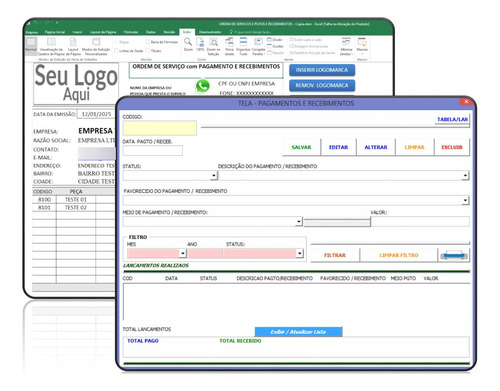Screen dimensions: 500x391
Task: Click the Inserir Logomarca button
Action: [322, 70]
